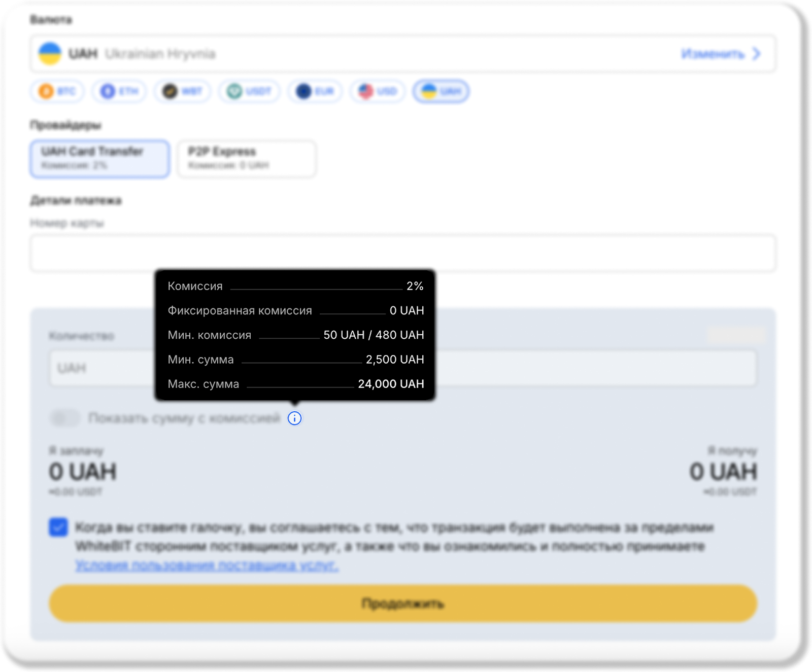Click the blue commission info icon

pos(294,418)
